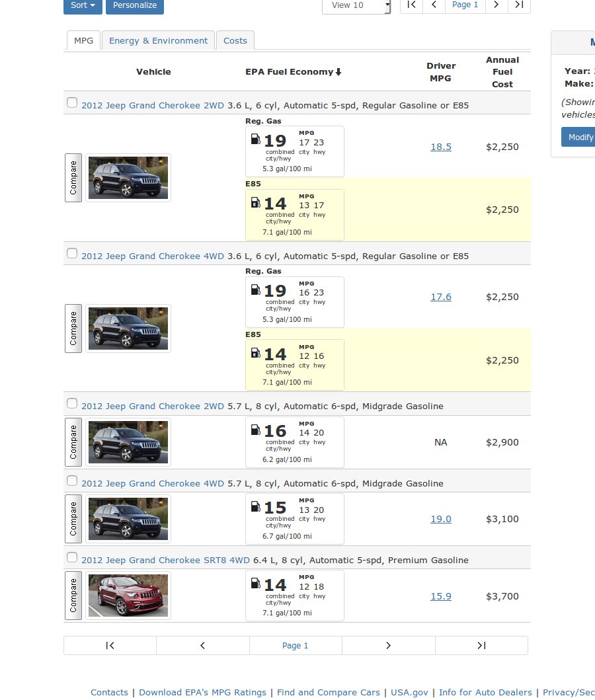
Task: Click Compare for Grand Cherokee 2WD 3.6 L
Action: pyautogui.click(x=73, y=178)
